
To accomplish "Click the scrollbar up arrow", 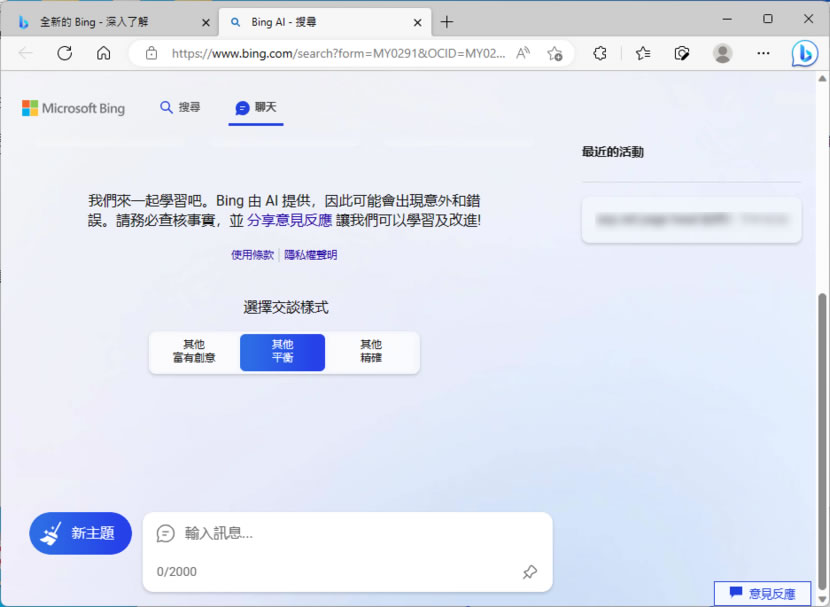I will click(822, 78).
